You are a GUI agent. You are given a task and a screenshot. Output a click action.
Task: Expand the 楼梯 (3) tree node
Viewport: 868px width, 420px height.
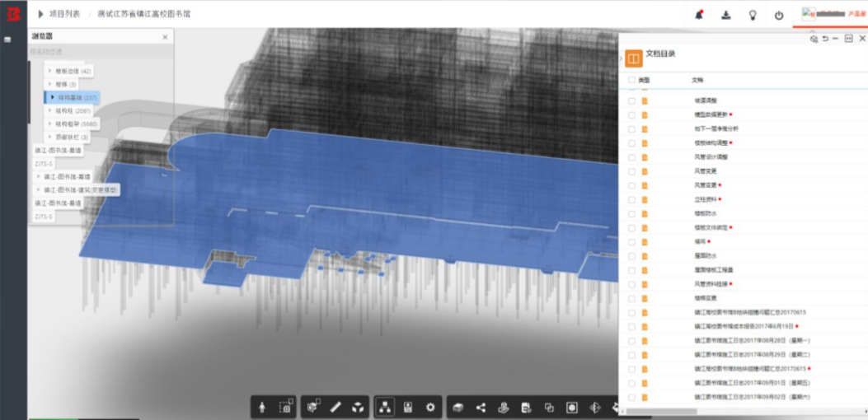point(49,84)
